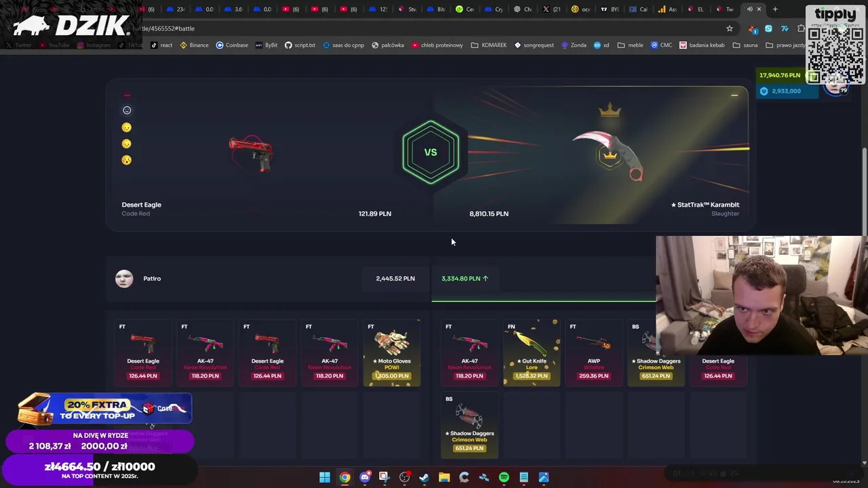868x488 pixels.
Task: Open Snipping Tool from the taskbar
Action: (384, 477)
